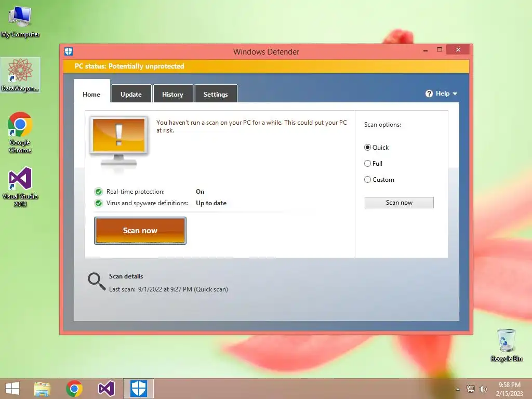The image size is (532, 399).
Task: Click the network icon in the system tray
Action: pos(471,389)
